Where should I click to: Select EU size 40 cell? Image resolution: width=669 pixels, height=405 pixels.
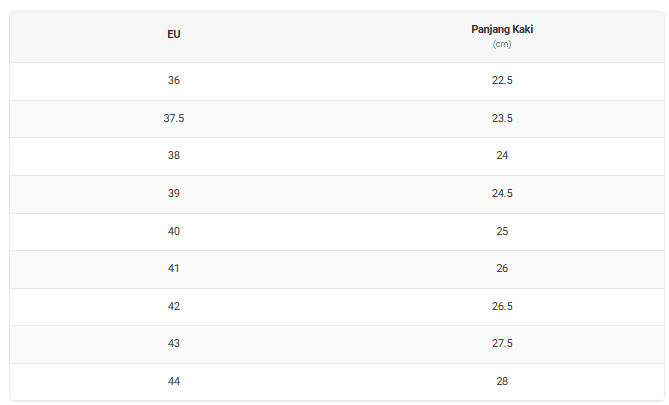coord(174,231)
